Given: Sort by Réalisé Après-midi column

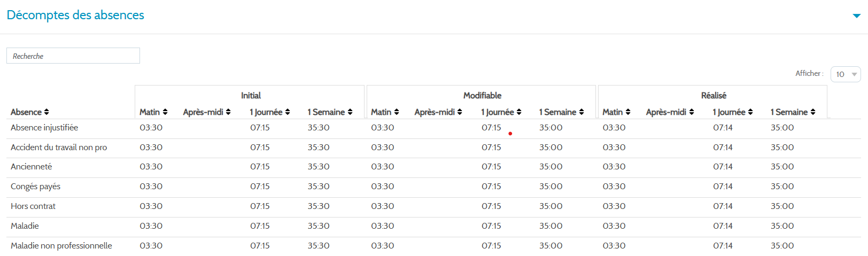Looking at the screenshot, I should (x=670, y=112).
